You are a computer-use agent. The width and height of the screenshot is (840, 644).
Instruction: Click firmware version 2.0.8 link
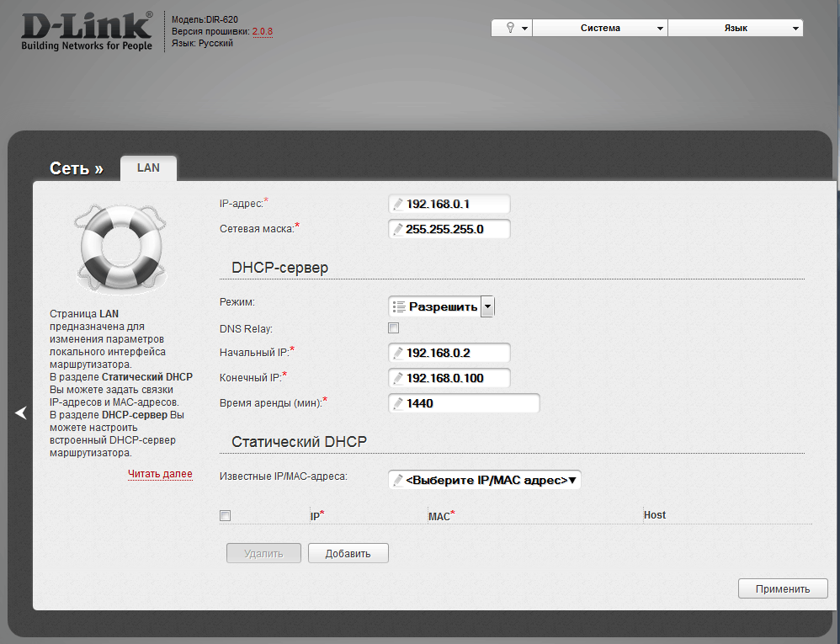(x=263, y=31)
